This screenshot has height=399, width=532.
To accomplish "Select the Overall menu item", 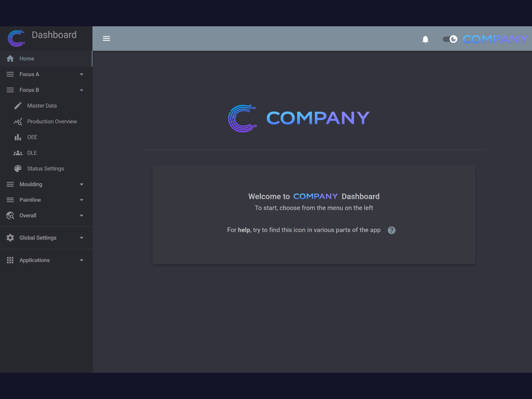I will pyautogui.click(x=28, y=215).
